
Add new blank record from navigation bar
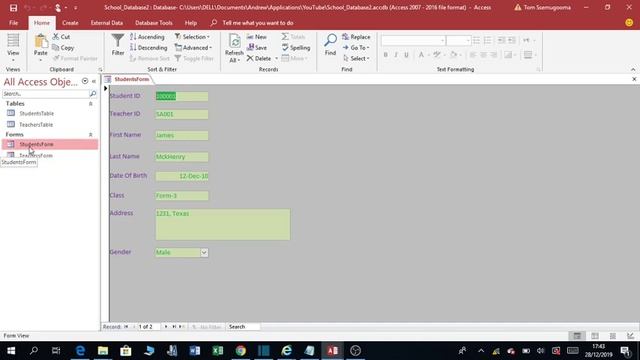pos(181,327)
